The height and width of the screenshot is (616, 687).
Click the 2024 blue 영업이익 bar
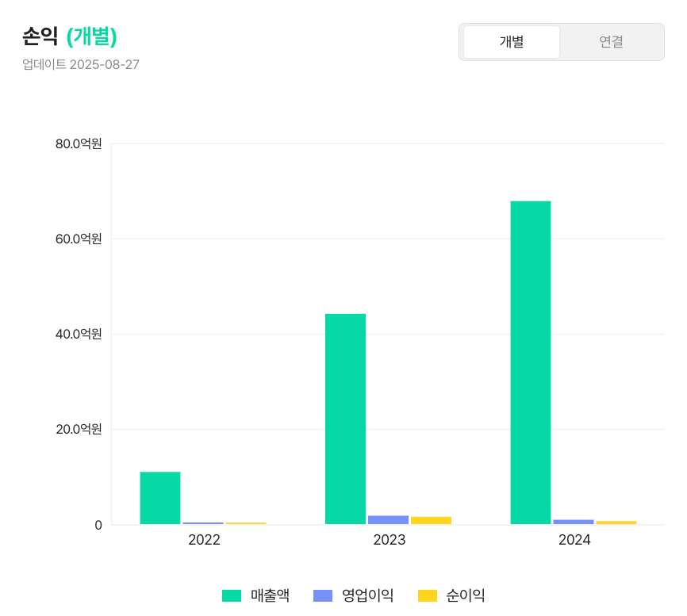[574, 522]
